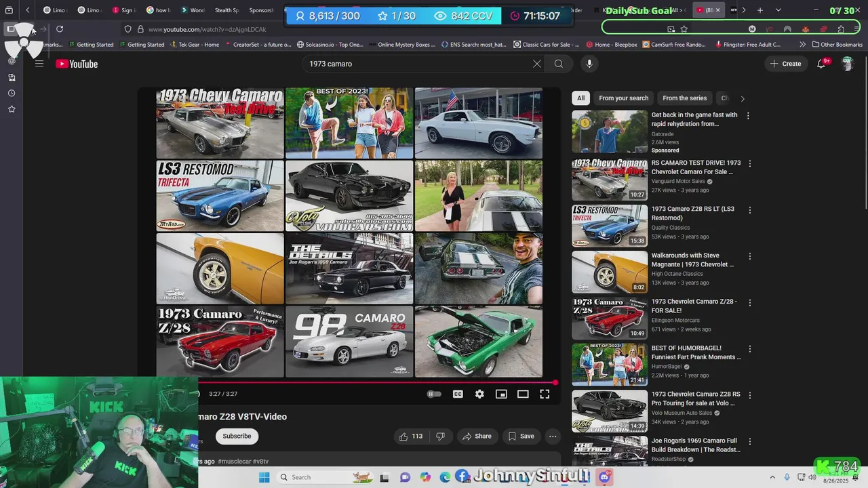This screenshot has height=488, width=868.
Task: Toggle autoplay switch in the player
Action: click(434, 394)
